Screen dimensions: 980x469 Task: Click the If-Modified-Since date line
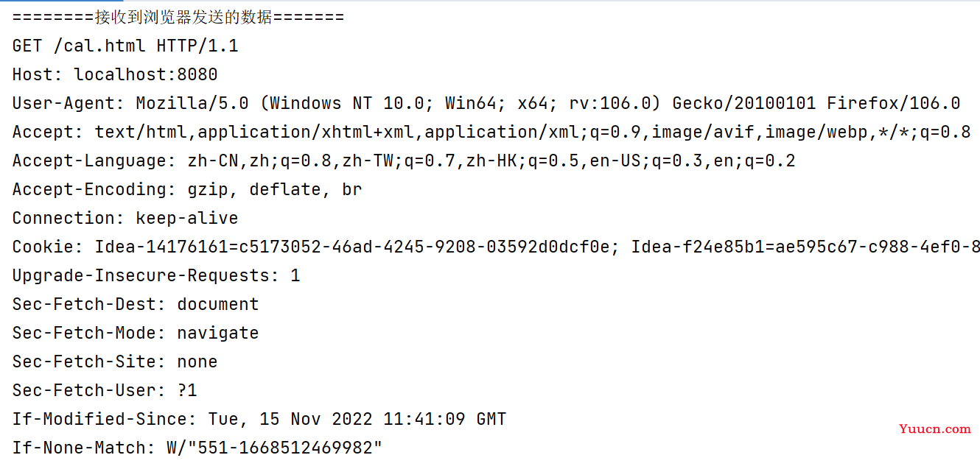coord(259,420)
